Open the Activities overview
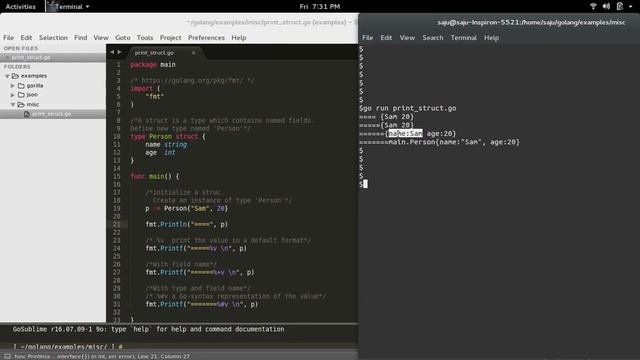 (x=20, y=7)
